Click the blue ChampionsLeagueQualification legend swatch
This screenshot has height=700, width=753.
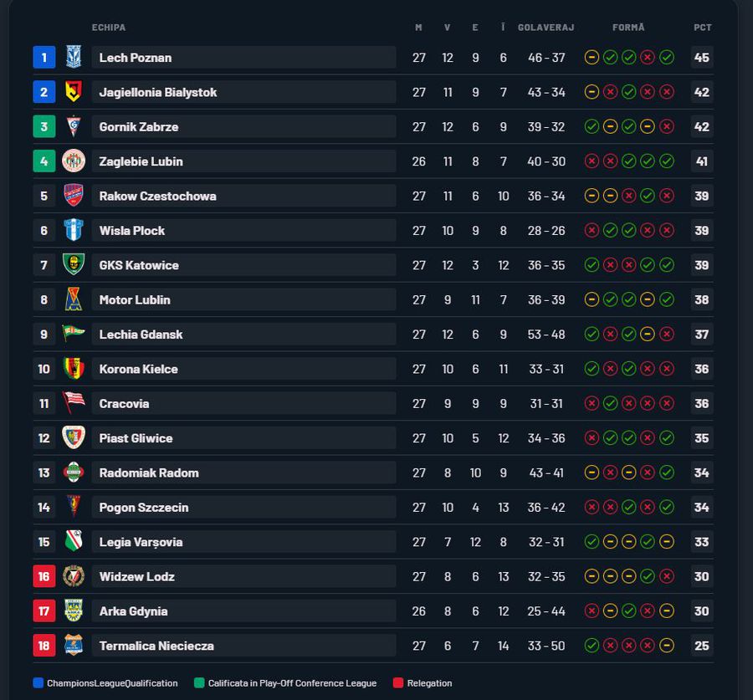(x=38, y=683)
